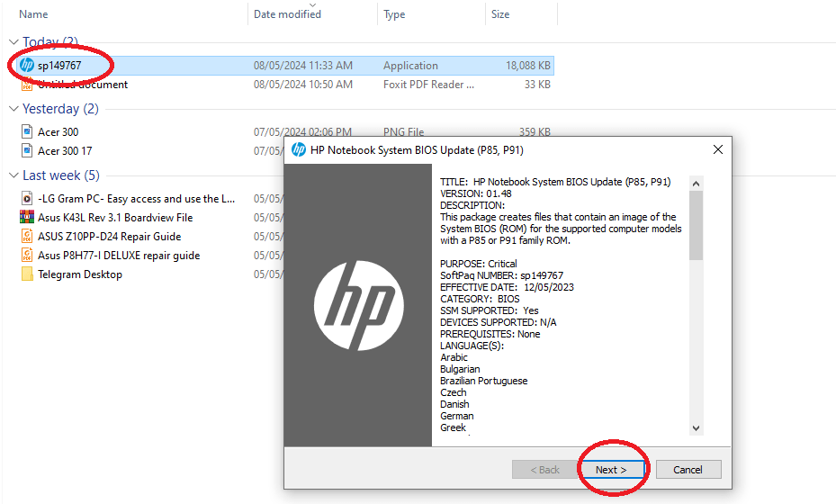Select the Telegram Desktop folder name
The width and height of the screenshot is (836, 504).
(80, 274)
